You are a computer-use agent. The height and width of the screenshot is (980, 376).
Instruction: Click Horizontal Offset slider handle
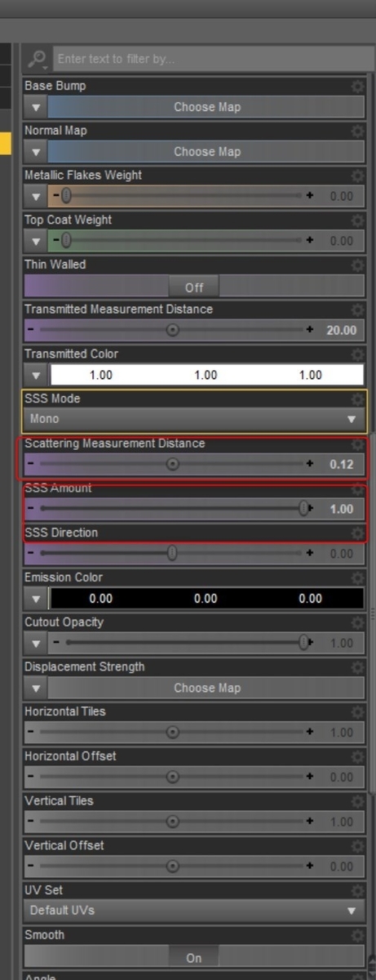coord(172,777)
